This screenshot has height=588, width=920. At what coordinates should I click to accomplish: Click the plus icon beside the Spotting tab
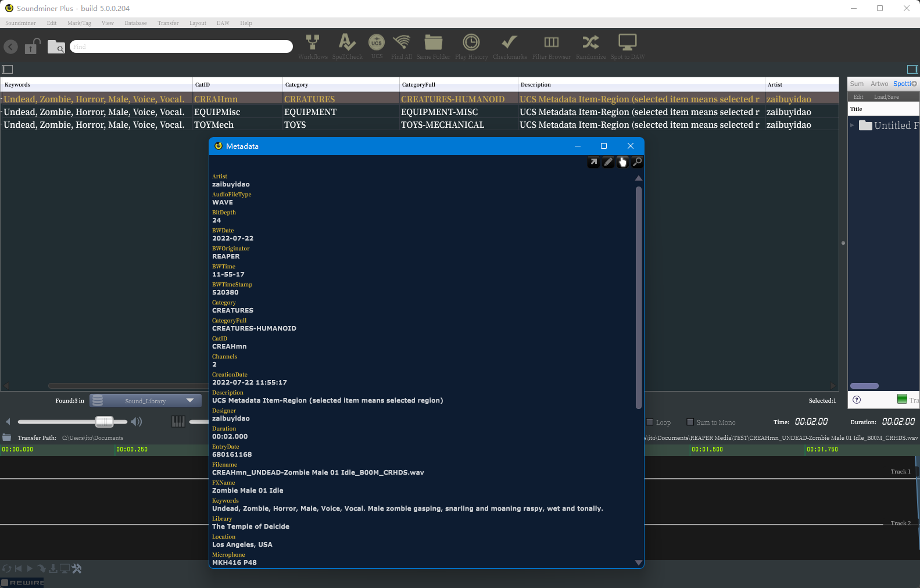click(x=914, y=84)
